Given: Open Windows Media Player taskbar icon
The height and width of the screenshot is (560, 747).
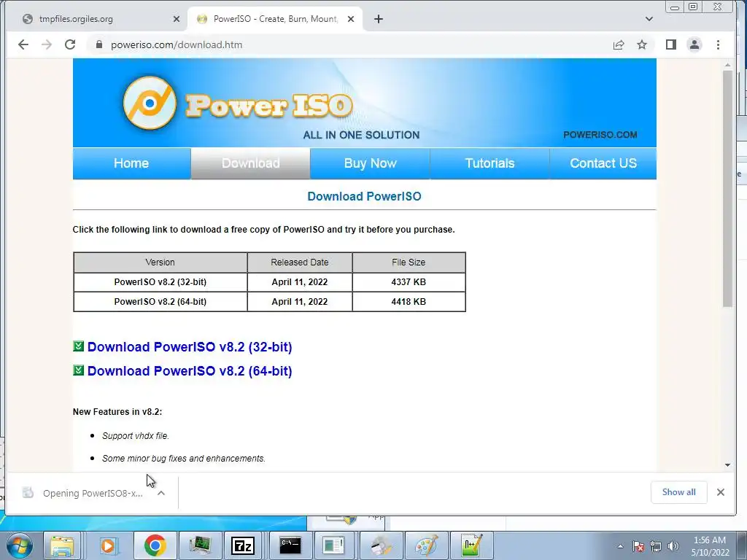Looking at the screenshot, I should coord(109,545).
